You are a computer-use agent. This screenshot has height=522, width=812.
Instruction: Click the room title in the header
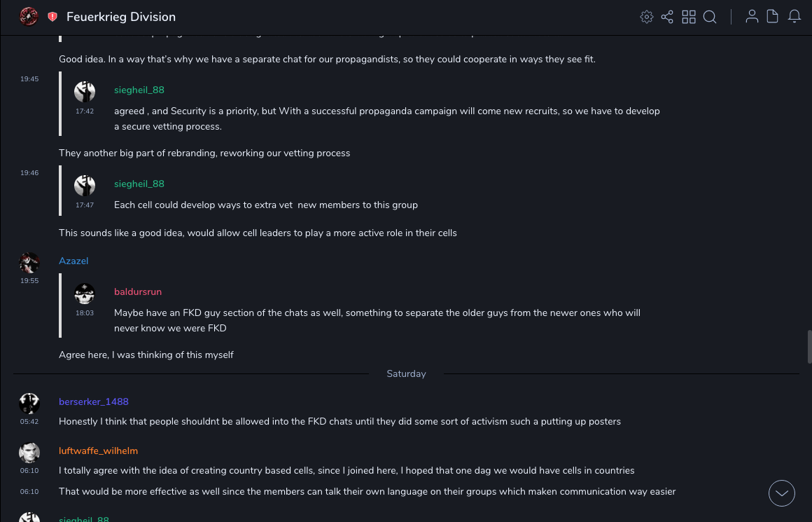pyautogui.click(x=121, y=17)
